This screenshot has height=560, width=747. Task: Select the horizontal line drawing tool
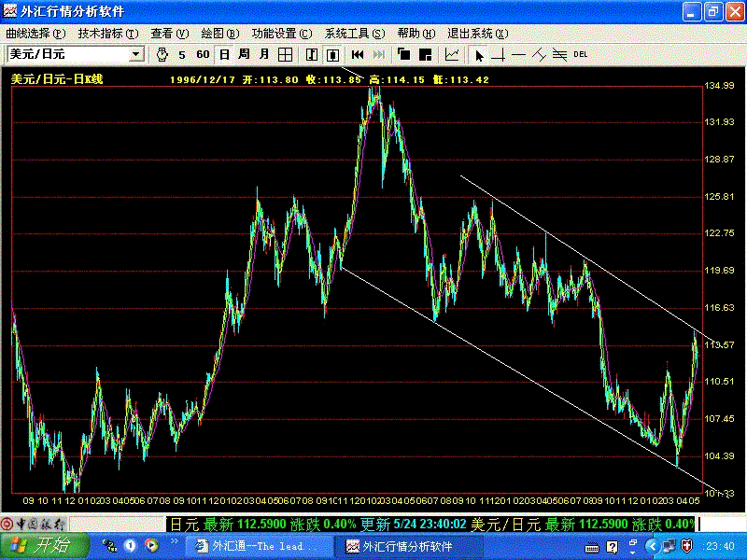518,55
